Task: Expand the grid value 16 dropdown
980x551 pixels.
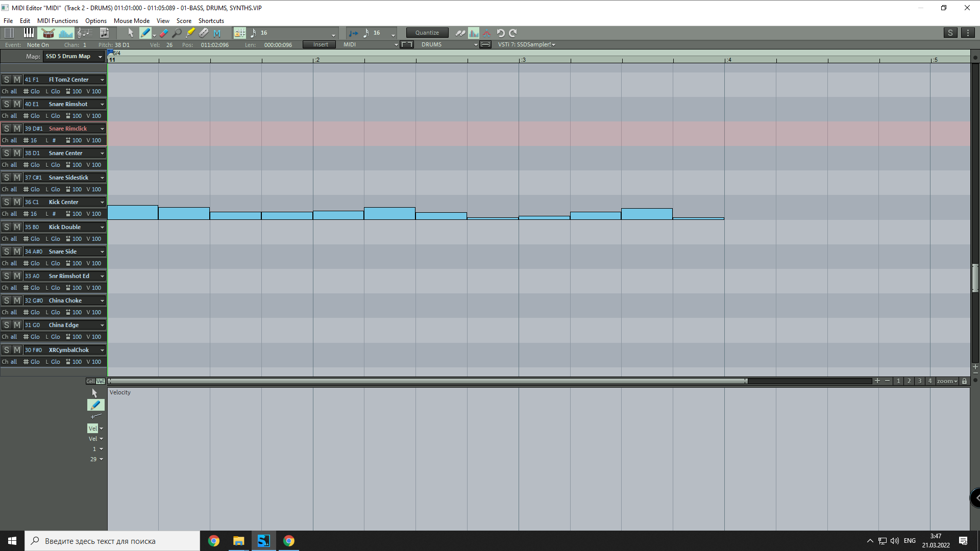Action: click(334, 35)
